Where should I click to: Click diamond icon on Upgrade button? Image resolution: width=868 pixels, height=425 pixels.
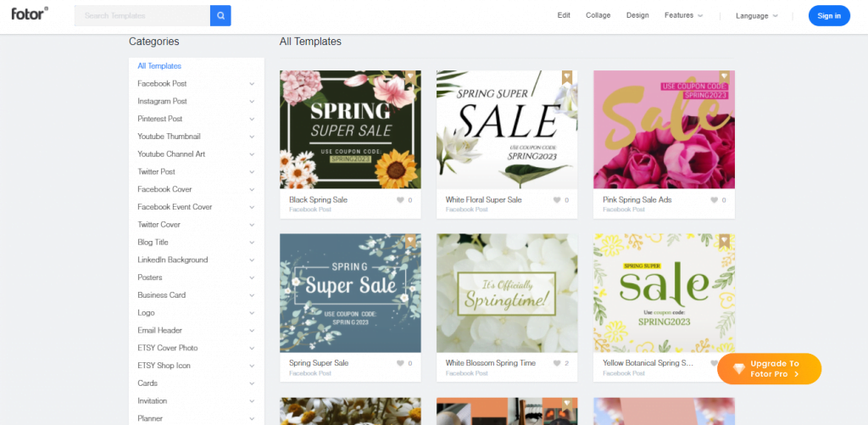(x=739, y=369)
